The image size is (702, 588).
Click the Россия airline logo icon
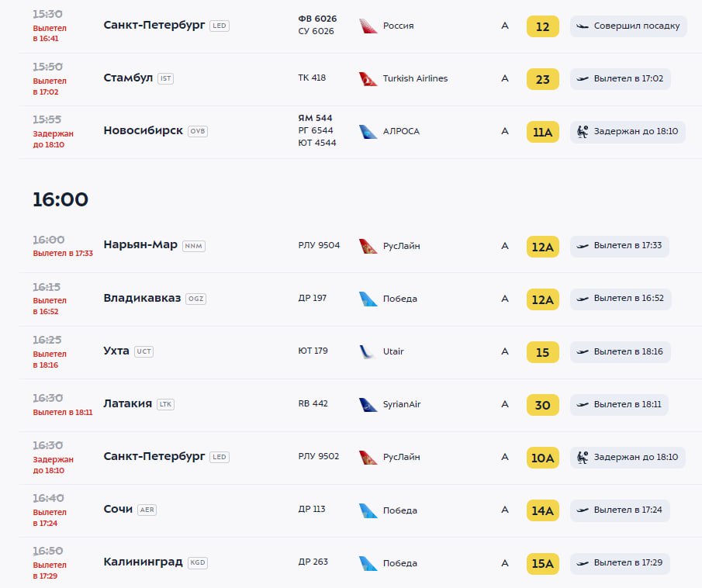[368, 26]
